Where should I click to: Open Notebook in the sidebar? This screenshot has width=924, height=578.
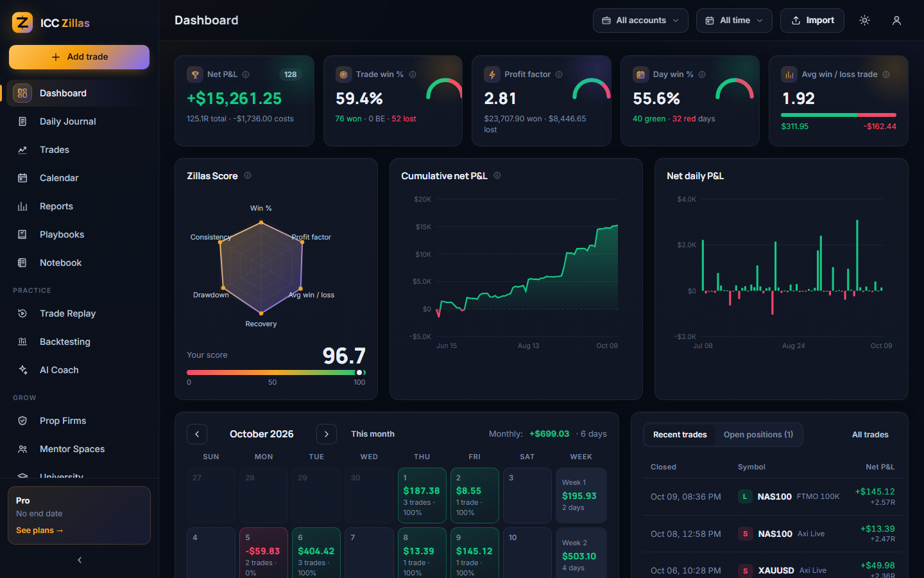[79, 263]
